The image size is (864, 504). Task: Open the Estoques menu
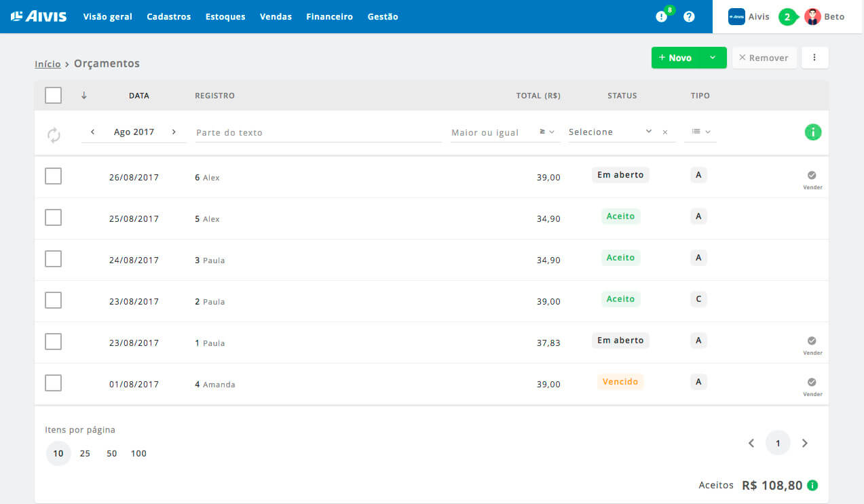click(225, 16)
